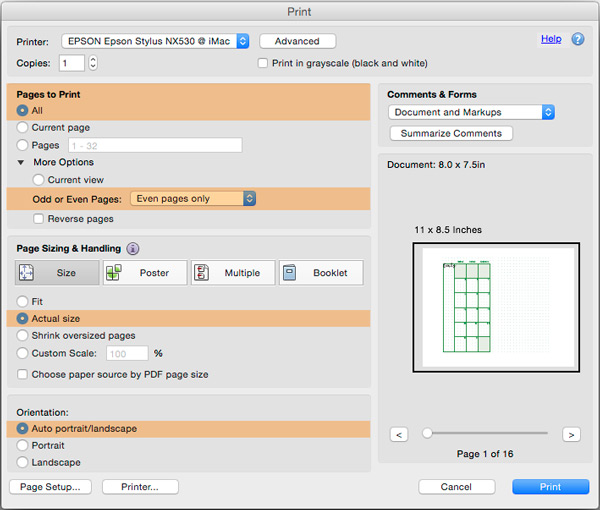Image resolution: width=600 pixels, height=510 pixels.
Task: Click the Printer... button
Action: (140, 487)
